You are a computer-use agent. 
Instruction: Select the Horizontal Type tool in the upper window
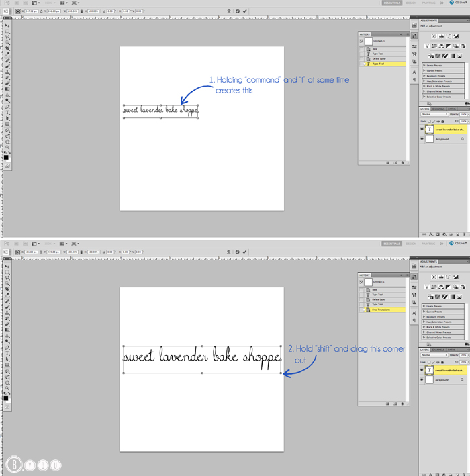7,113
